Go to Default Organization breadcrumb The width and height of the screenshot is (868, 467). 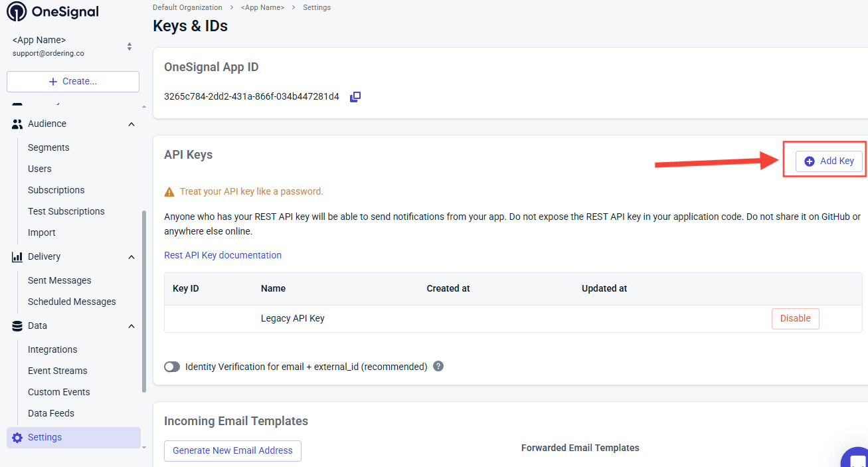(187, 7)
